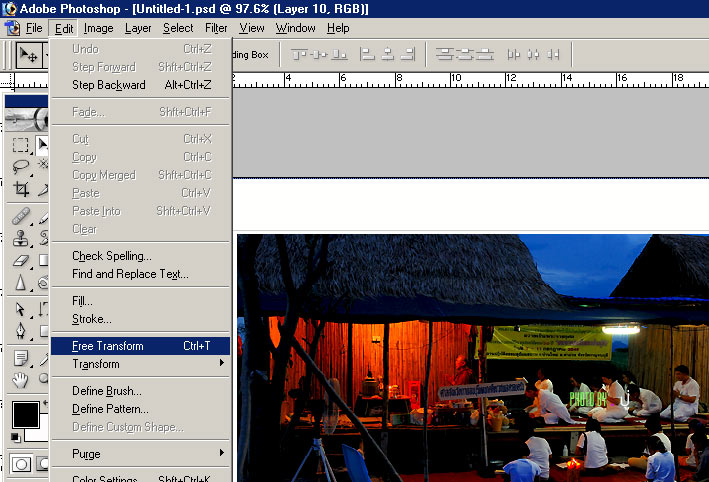Reset to default foreground/background colors
Viewport: 709px width, 482px height.
[14, 437]
